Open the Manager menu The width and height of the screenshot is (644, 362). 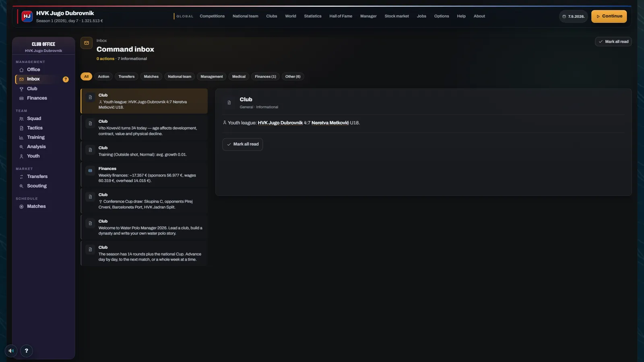(368, 16)
